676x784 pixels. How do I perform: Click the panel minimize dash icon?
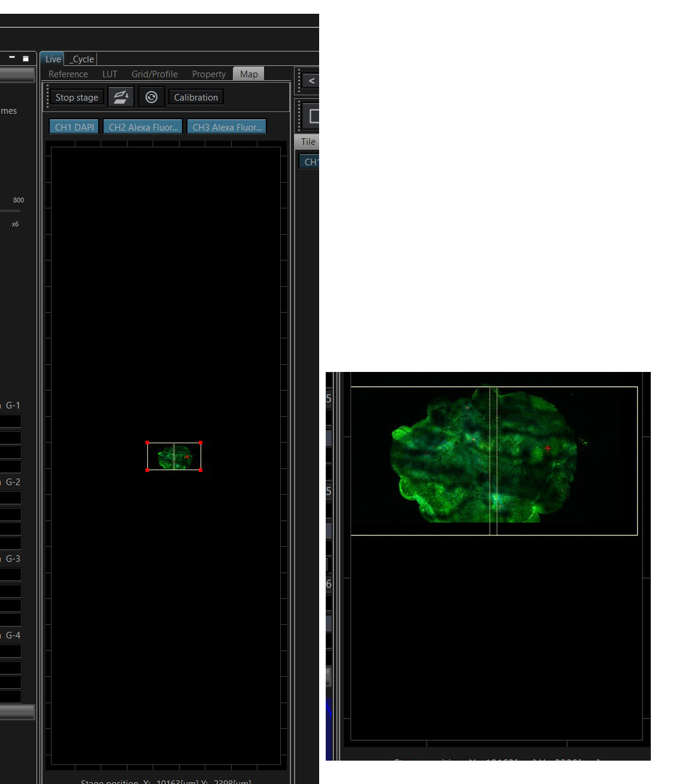tap(11, 57)
